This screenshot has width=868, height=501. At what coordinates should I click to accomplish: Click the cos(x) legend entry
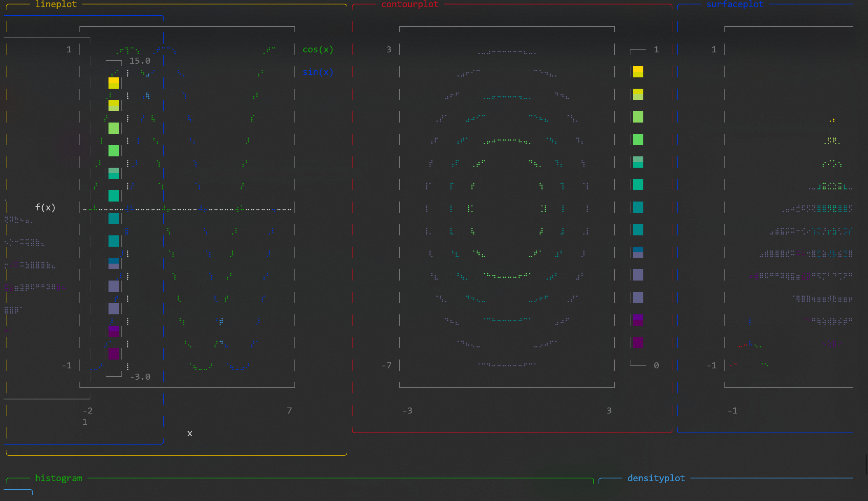point(318,50)
